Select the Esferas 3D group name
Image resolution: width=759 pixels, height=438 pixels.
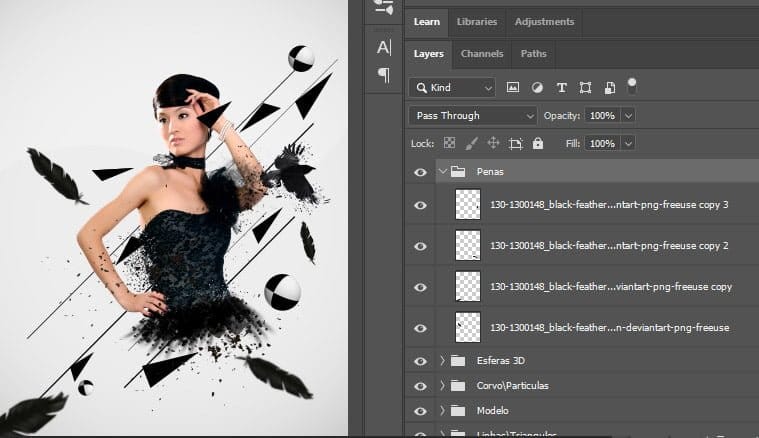[x=501, y=361]
